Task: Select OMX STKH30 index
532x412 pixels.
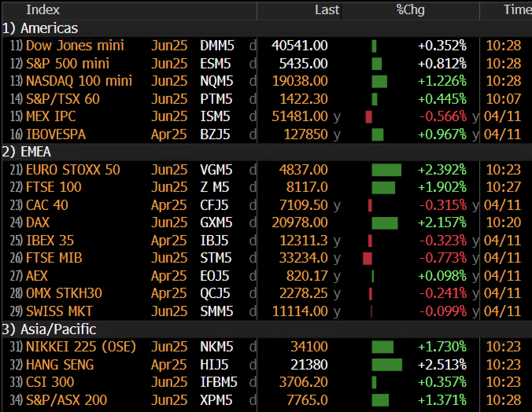Action: pos(64,293)
